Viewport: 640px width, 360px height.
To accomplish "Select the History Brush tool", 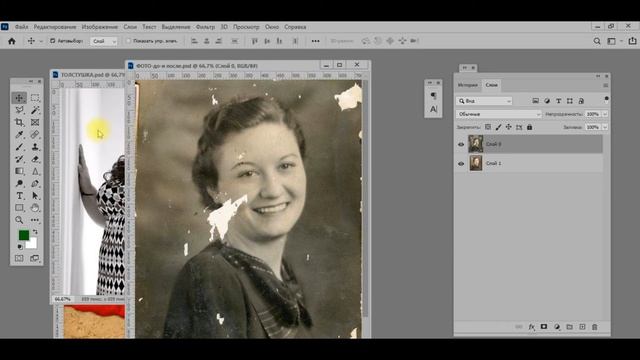I will (x=19, y=159).
